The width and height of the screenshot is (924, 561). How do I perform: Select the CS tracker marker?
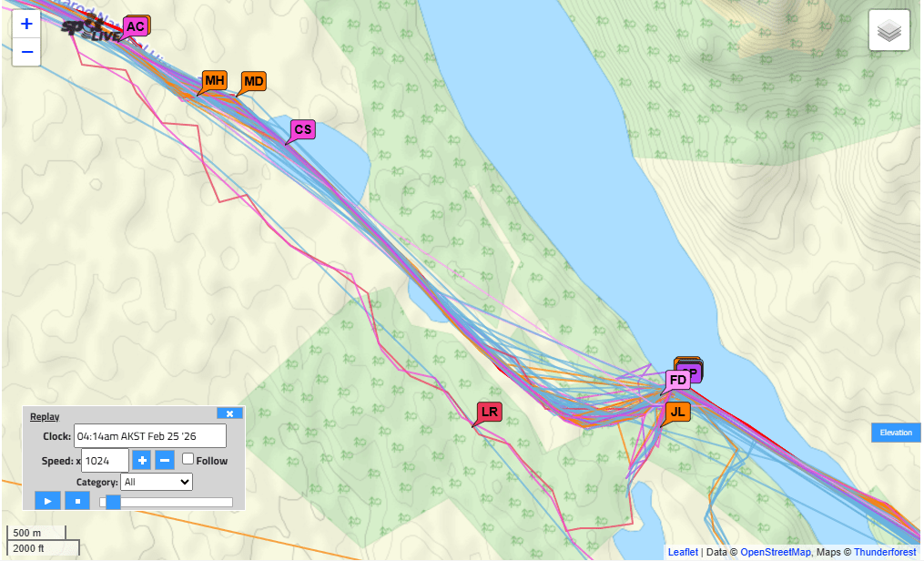pyautogui.click(x=302, y=129)
